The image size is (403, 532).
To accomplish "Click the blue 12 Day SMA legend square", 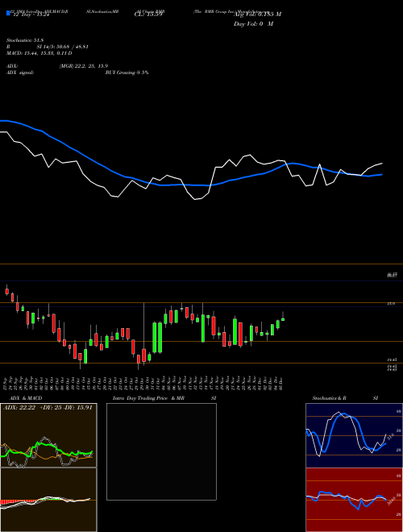I will pyautogui.click(x=8, y=13).
